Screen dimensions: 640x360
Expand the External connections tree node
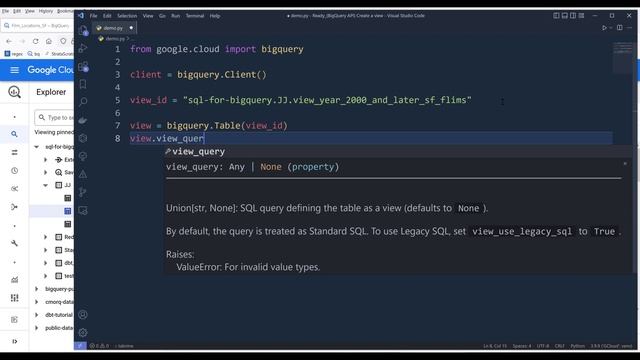tap(46, 160)
